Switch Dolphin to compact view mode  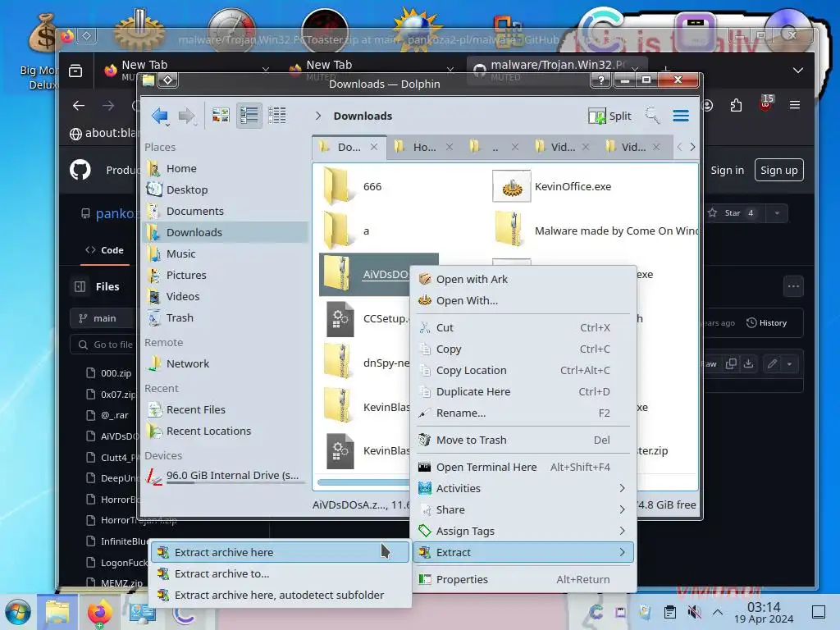[249, 116]
